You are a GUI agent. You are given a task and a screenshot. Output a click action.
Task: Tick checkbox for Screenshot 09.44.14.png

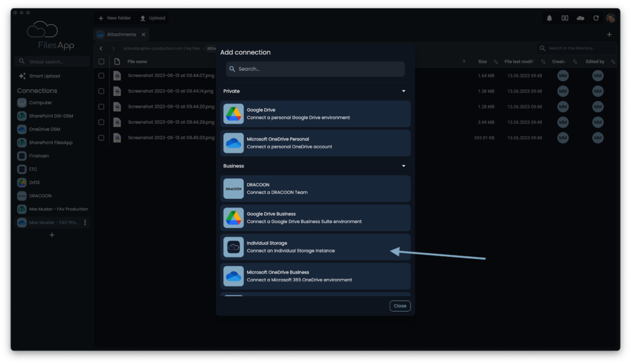(x=102, y=91)
